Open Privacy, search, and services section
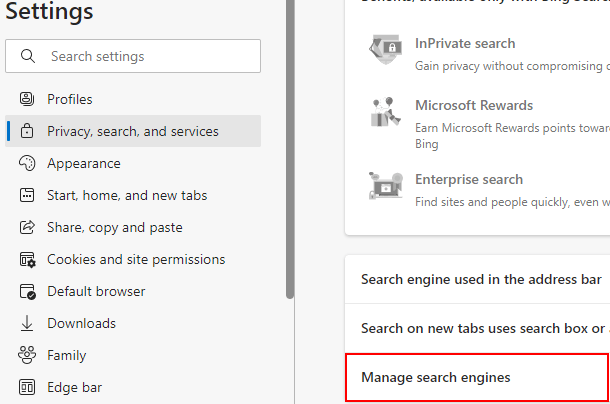This screenshot has height=404, width=610. (x=133, y=131)
